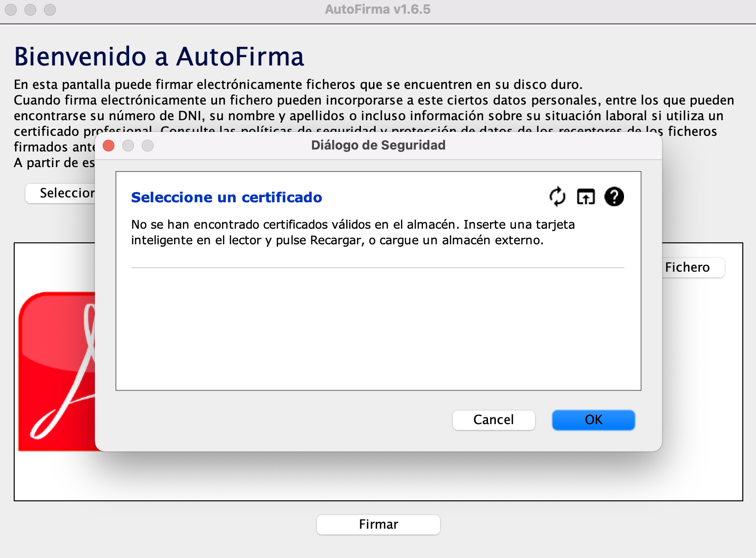
Task: Open external keystore via the upload icon
Action: pos(586,196)
